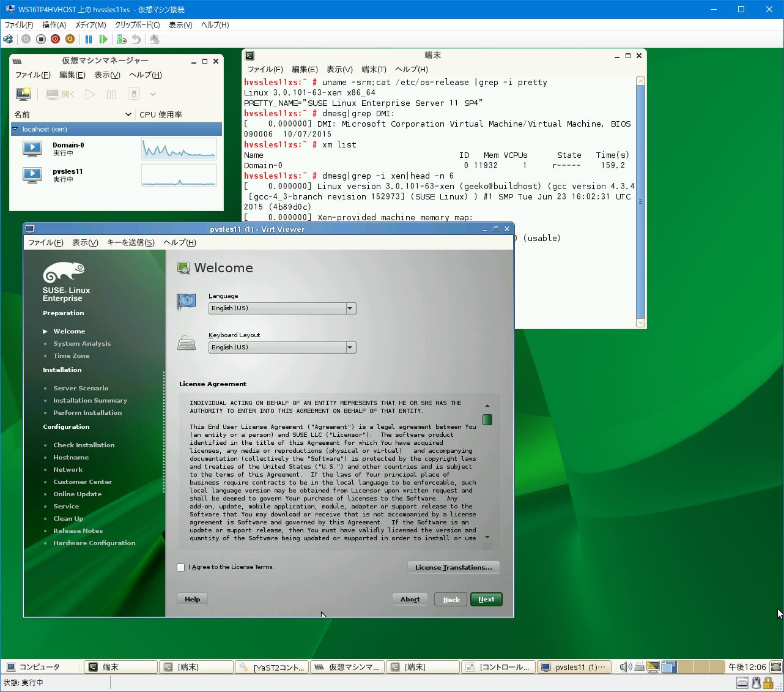The height and width of the screenshot is (692, 784).
Task: Select pvsles11 VM in the manager list
Action: 117,175
